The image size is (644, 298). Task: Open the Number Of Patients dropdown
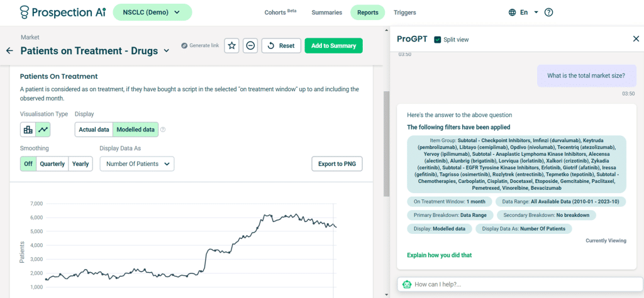pyautogui.click(x=137, y=164)
